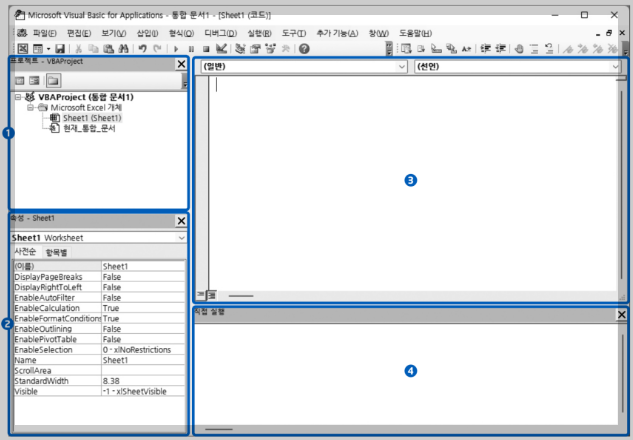Image resolution: width=633 pixels, height=440 pixels.
Task: Click the Comment Block icon
Action: [x=534, y=49]
